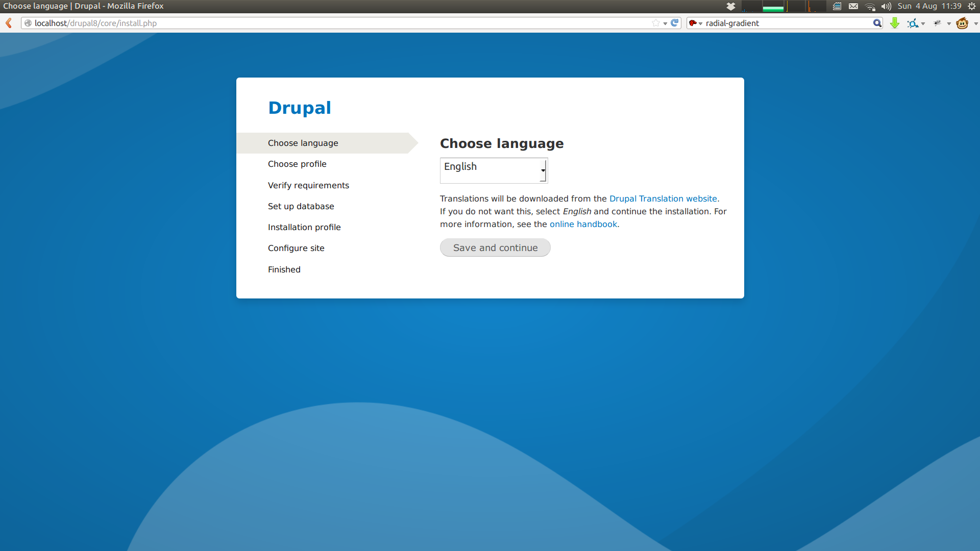Reload the page with the refresh icon

675,23
